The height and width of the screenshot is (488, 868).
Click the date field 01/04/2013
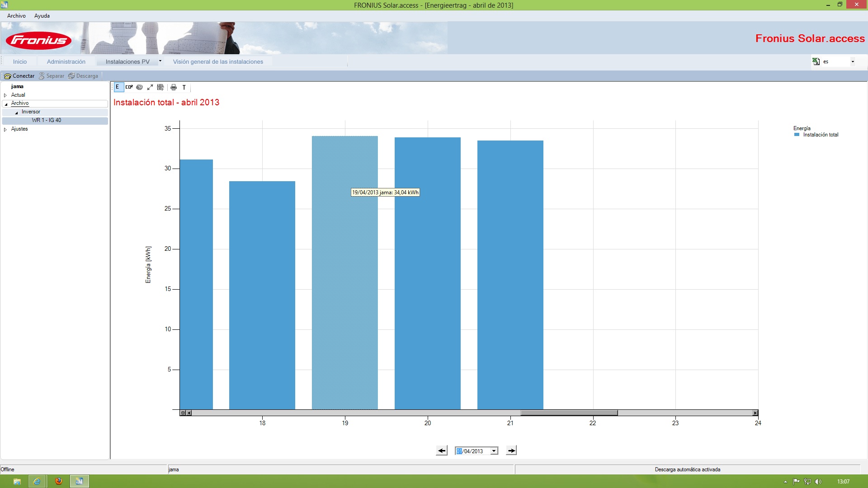tap(473, 451)
